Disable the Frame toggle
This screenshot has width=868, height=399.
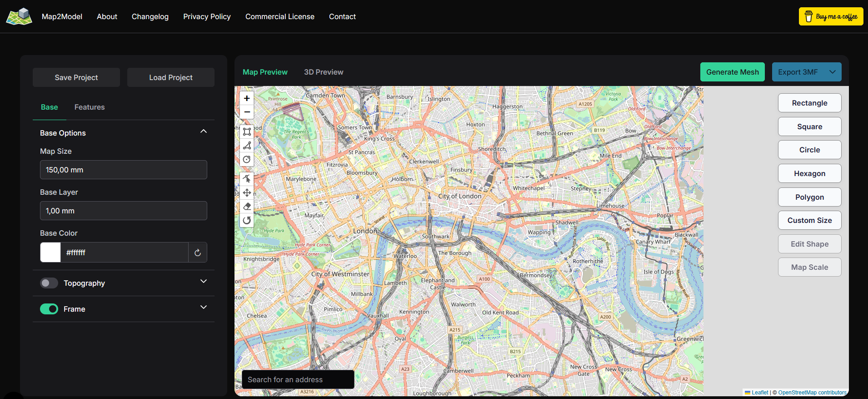[x=49, y=309]
